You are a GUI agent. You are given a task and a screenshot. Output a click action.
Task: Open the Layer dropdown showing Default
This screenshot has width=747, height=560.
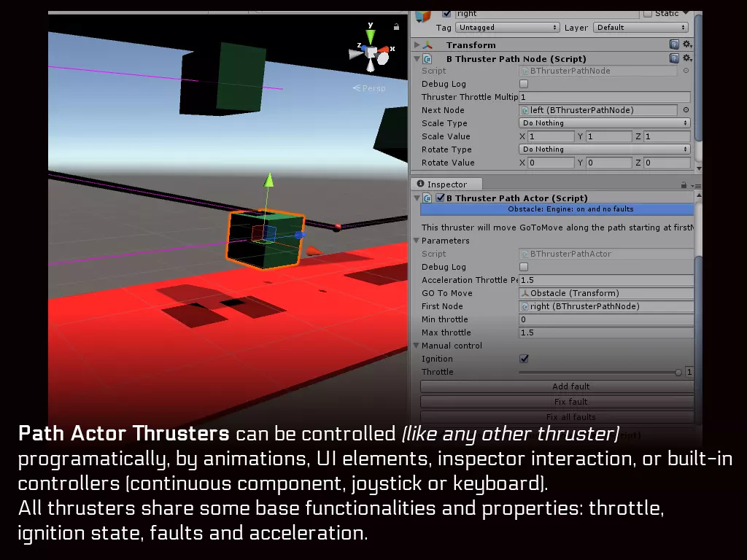[x=640, y=28]
